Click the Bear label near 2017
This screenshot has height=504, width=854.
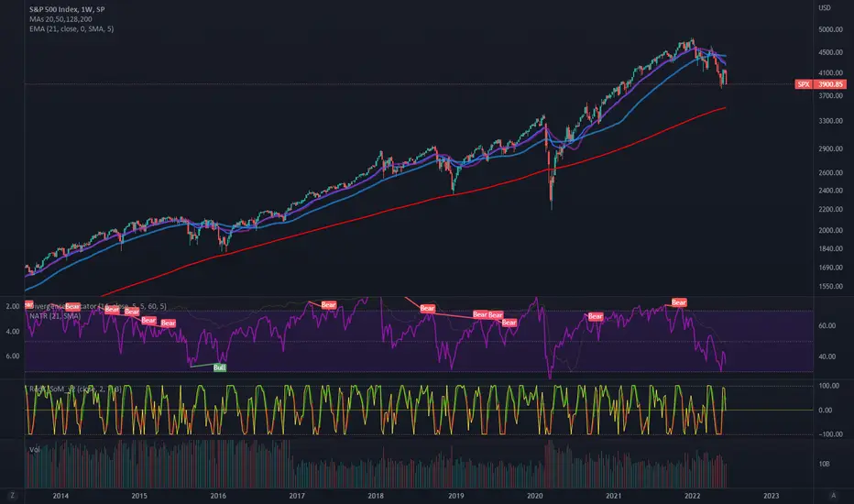(328, 305)
